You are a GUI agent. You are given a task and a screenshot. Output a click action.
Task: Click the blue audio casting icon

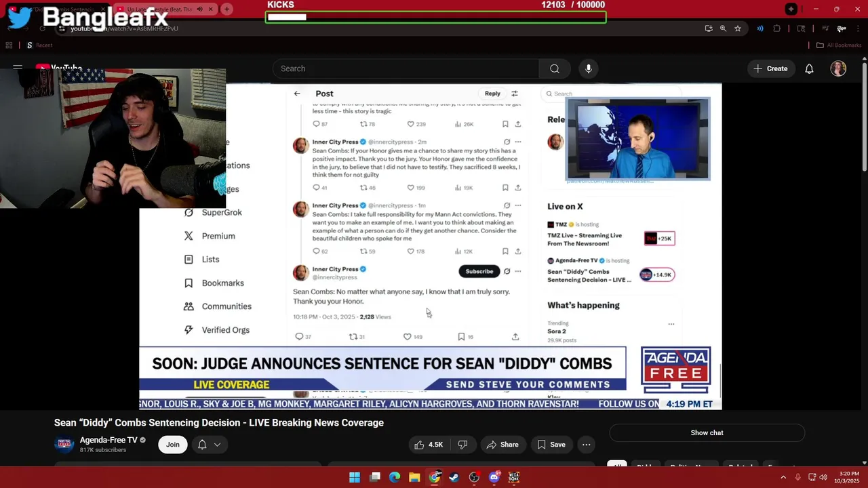(x=760, y=28)
